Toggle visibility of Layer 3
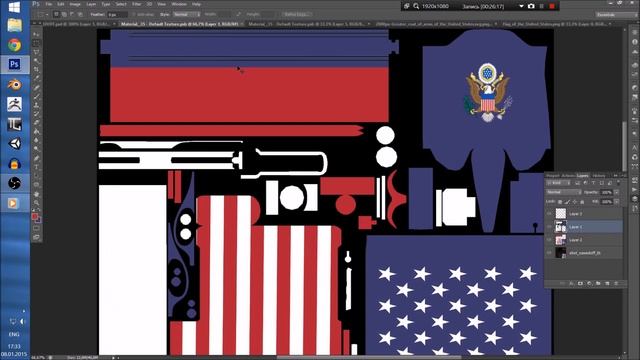This screenshot has height=360, width=640. tap(549, 213)
